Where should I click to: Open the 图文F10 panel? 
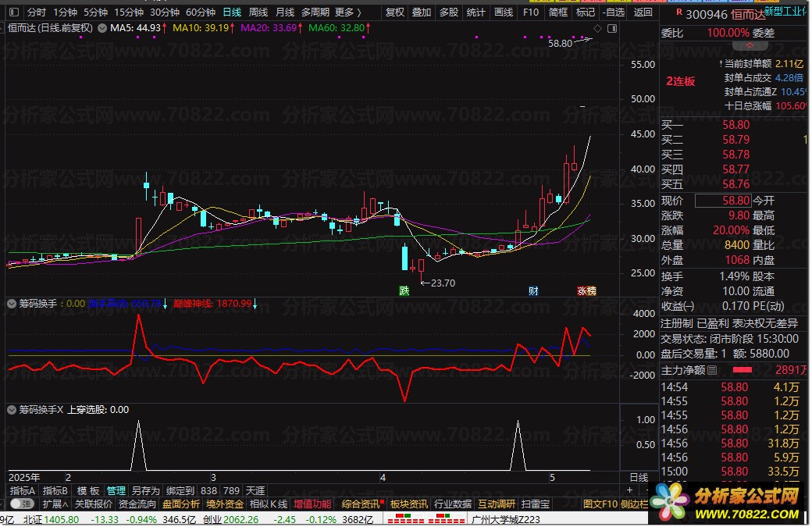coord(600,504)
